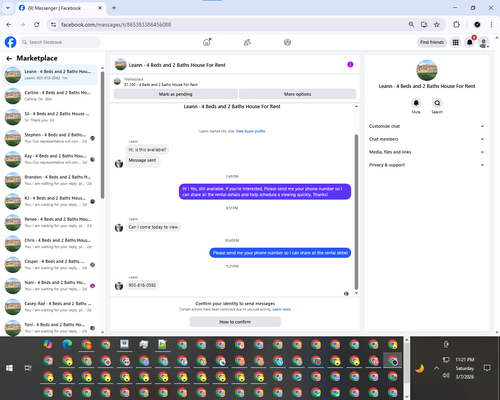Open the Stephen conversation in the list
This screenshot has width=500, height=400.
[50, 138]
